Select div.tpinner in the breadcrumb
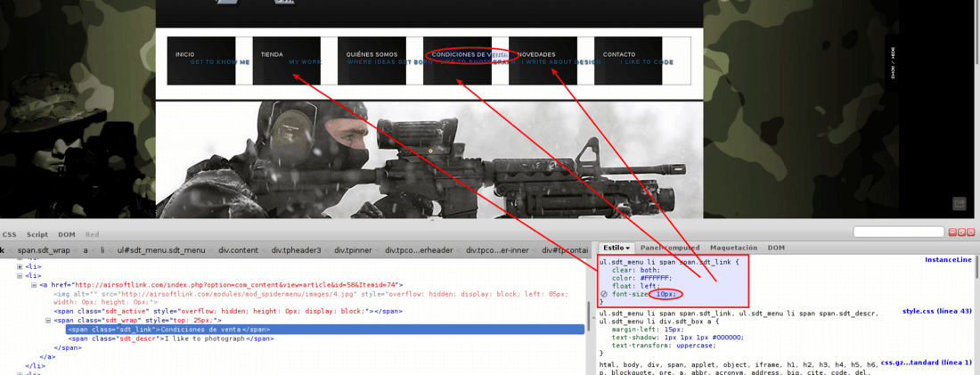Image resolution: width=980 pixels, height=375 pixels. tap(353, 250)
